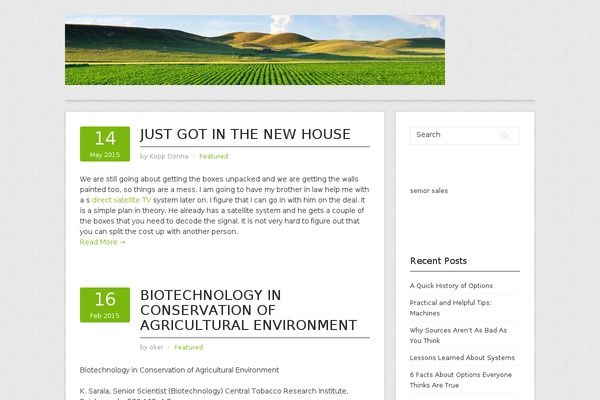
Task: Open Featured category under the New House post
Action: click(214, 156)
